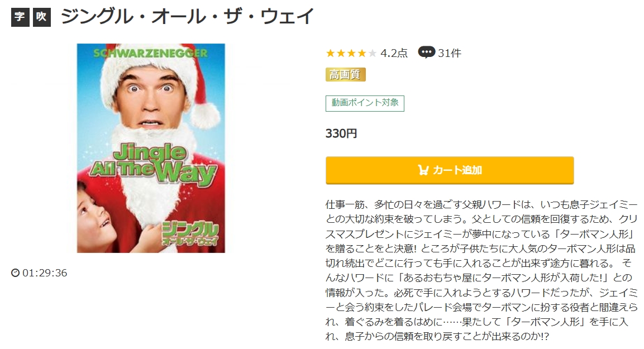
Task: Click the ジングル・オール・ザ・ウェイ title heading
Action: (187, 17)
